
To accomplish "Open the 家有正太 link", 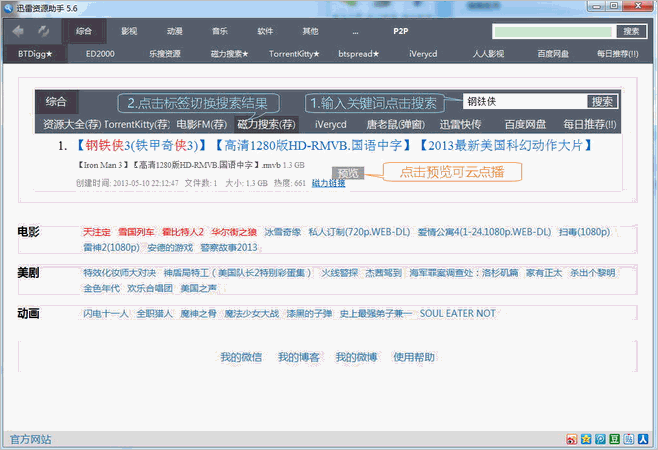I will [544, 273].
